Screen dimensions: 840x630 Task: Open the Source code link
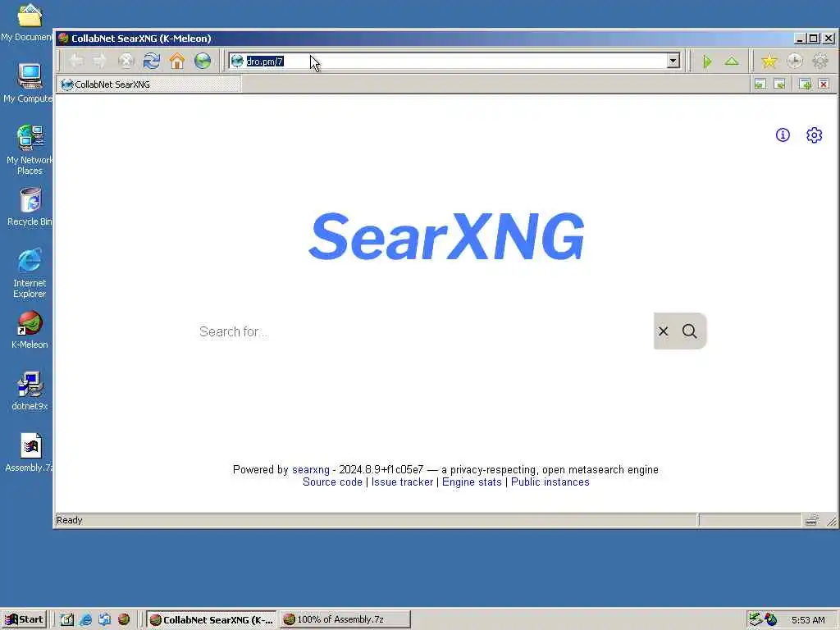[x=332, y=482]
